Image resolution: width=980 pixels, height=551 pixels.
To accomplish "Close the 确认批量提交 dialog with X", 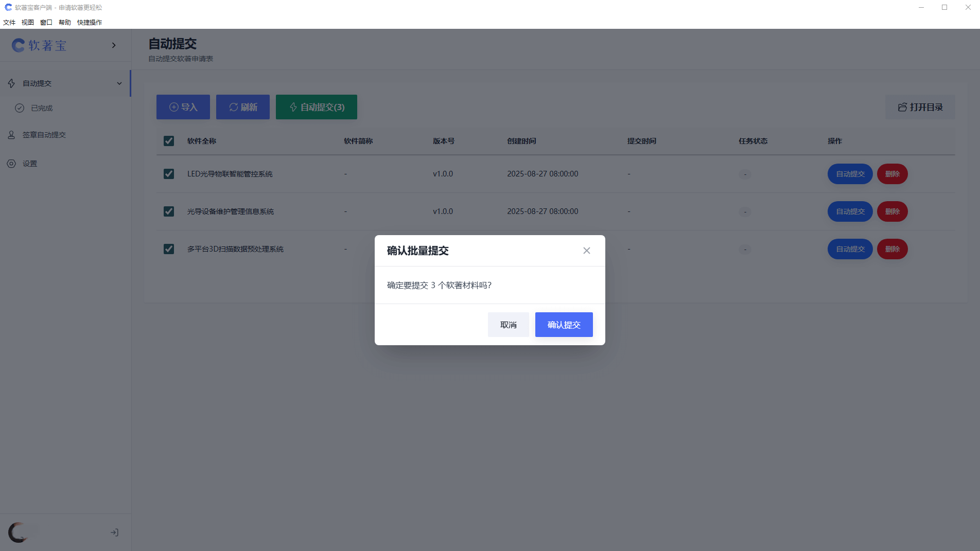I will (586, 251).
